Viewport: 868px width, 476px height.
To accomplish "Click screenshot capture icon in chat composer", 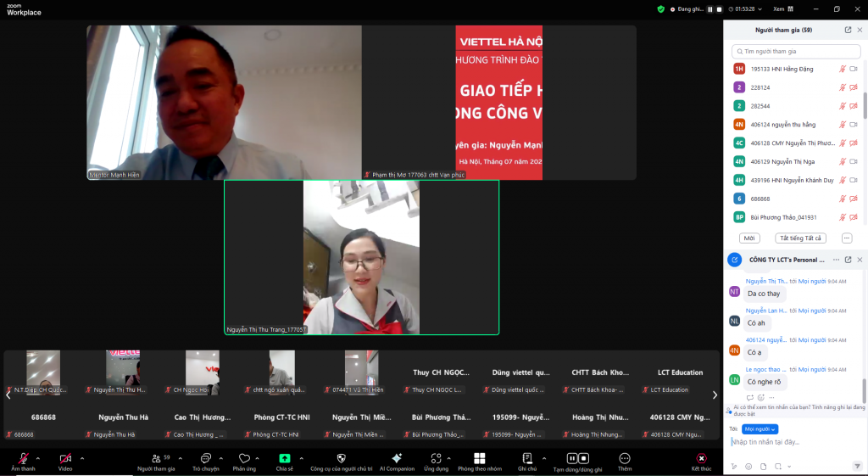I will [778, 467].
